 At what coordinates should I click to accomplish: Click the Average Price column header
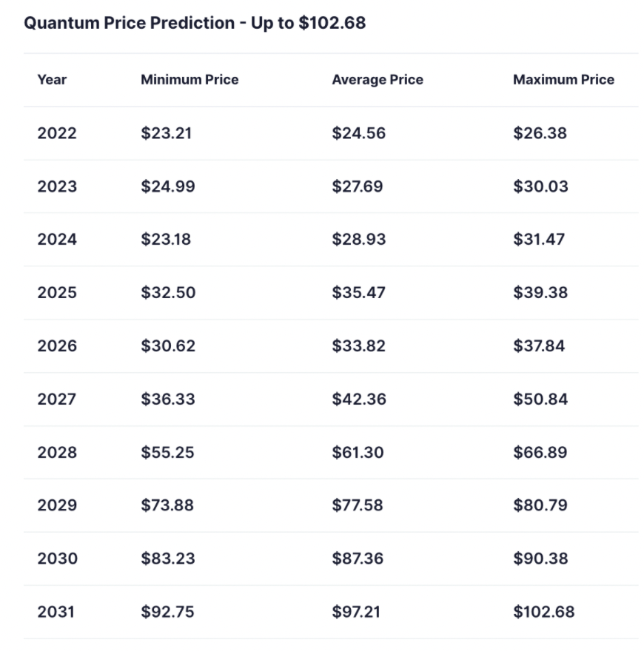[x=378, y=80]
